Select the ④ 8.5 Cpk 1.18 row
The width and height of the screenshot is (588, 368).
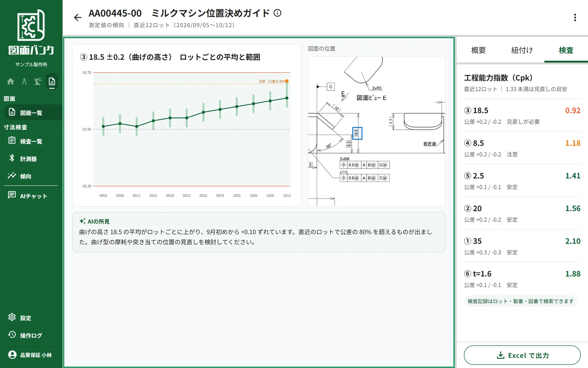pyautogui.click(x=522, y=148)
